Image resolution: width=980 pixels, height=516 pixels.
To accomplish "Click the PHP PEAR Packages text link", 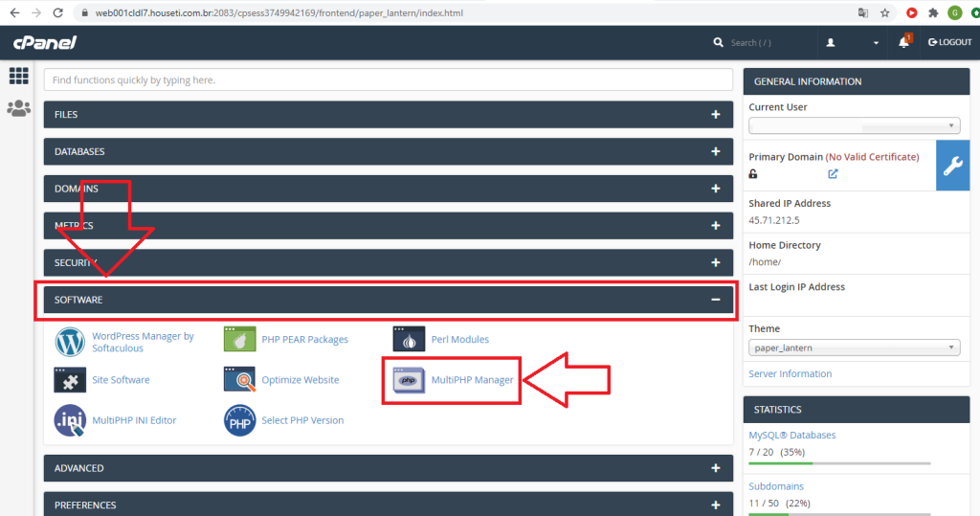I will 304,339.
